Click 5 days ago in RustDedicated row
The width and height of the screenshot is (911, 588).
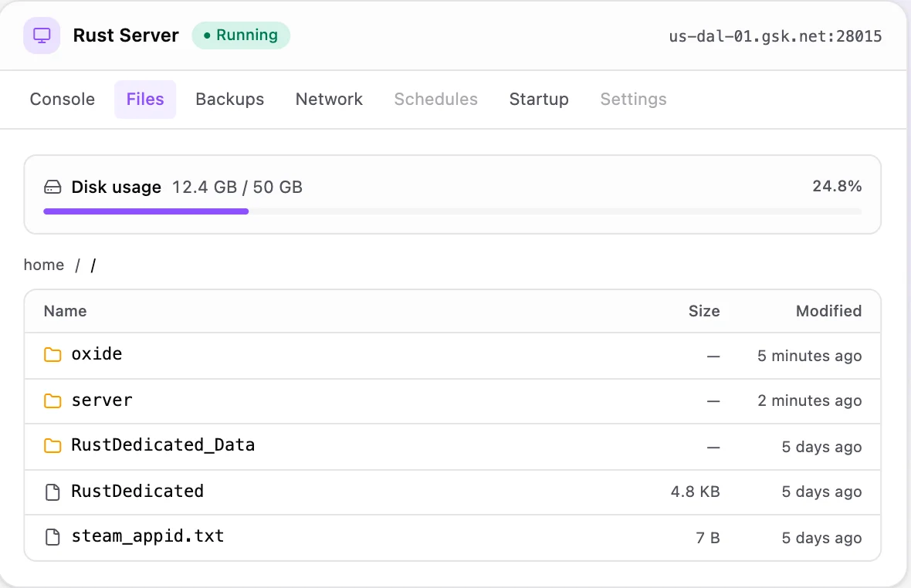pos(821,492)
